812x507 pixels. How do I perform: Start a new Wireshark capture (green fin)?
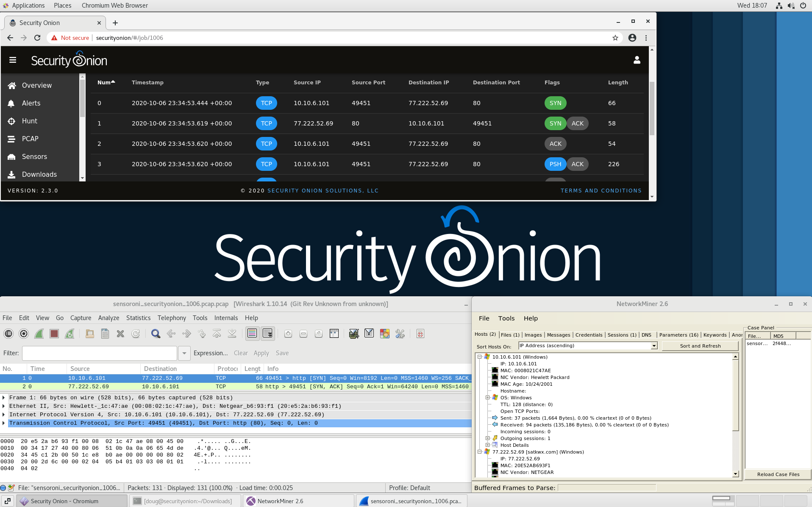click(x=39, y=334)
